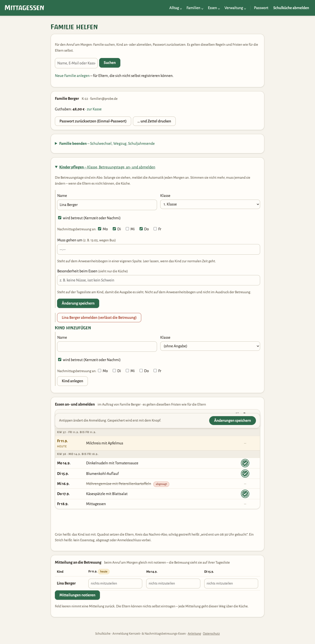Screen dimensions: 315x644
Task: Check Fr afternoon care for new child
Action: click(x=155, y=370)
